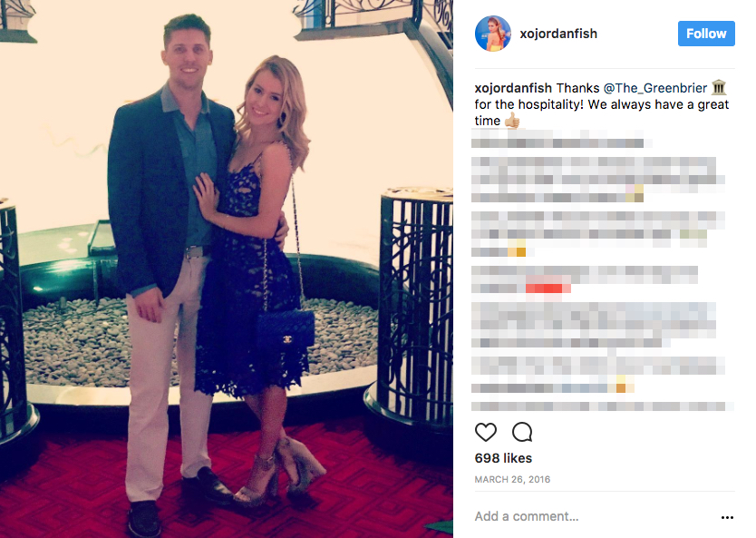
Task: Focus the Add a comment field
Action: click(593, 516)
